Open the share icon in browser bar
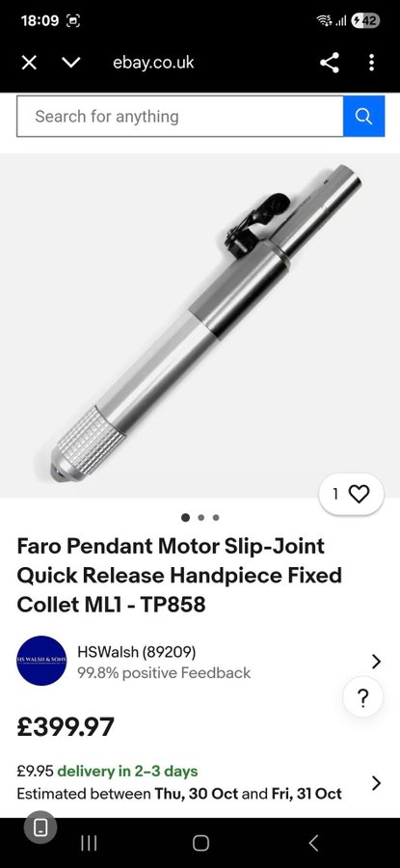The height and width of the screenshot is (868, 400). tap(330, 63)
